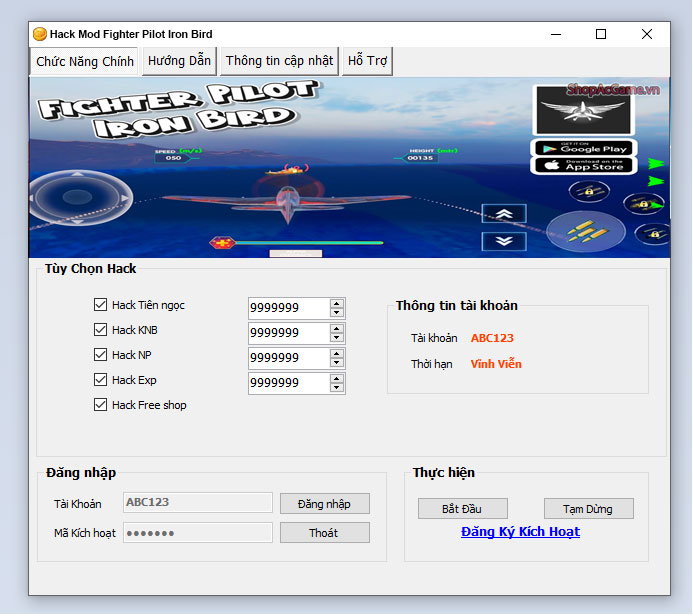Click the ABC123 account name text
Image resolution: width=693 pixels, height=616 pixels.
coord(492,338)
